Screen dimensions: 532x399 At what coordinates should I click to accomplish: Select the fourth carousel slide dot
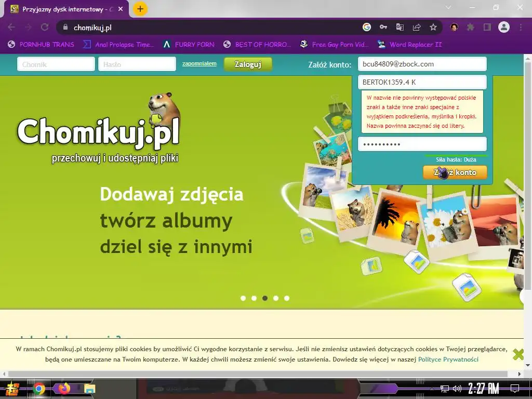[x=276, y=298]
